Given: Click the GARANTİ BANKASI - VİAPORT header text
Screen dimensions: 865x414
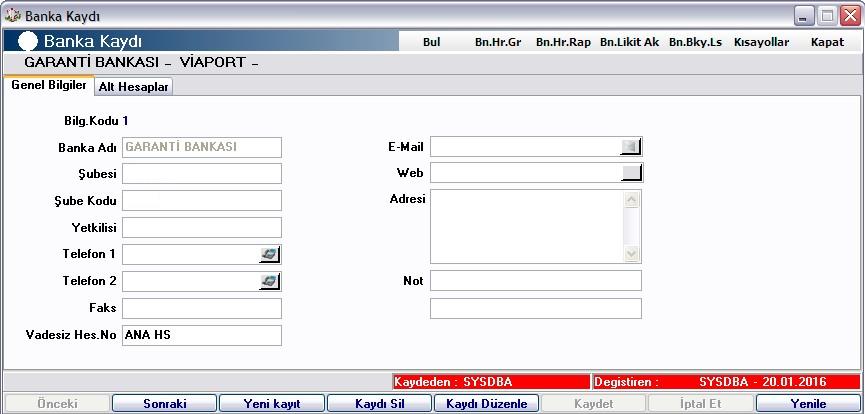Looking at the screenshot, I should point(141,62).
